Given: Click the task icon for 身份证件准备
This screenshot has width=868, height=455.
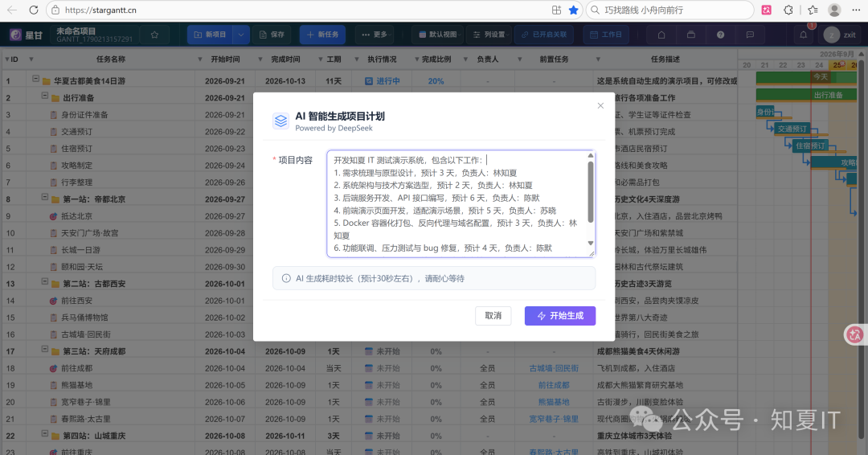Looking at the screenshot, I should tap(54, 115).
